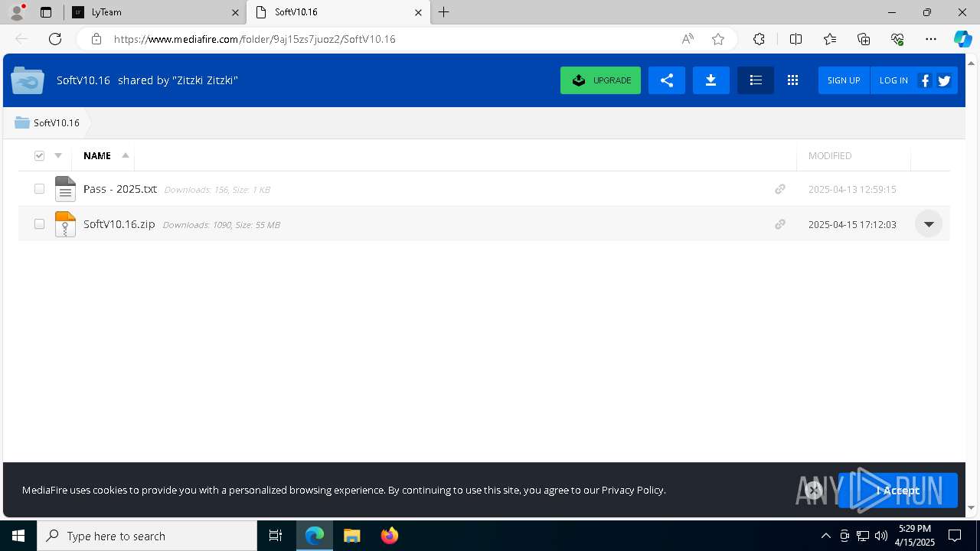Check the box for Pass - 2025.txt
Image resolution: width=980 pixels, height=551 pixels.
tap(39, 189)
